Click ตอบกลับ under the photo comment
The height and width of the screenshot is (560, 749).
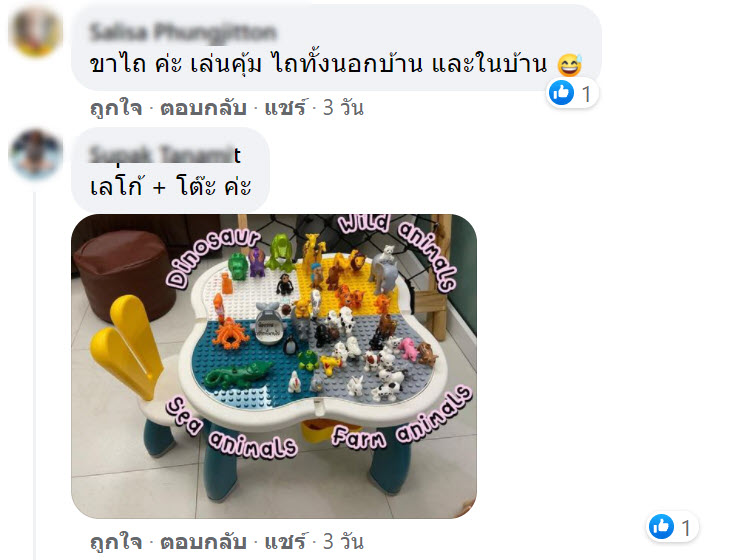[x=203, y=542]
